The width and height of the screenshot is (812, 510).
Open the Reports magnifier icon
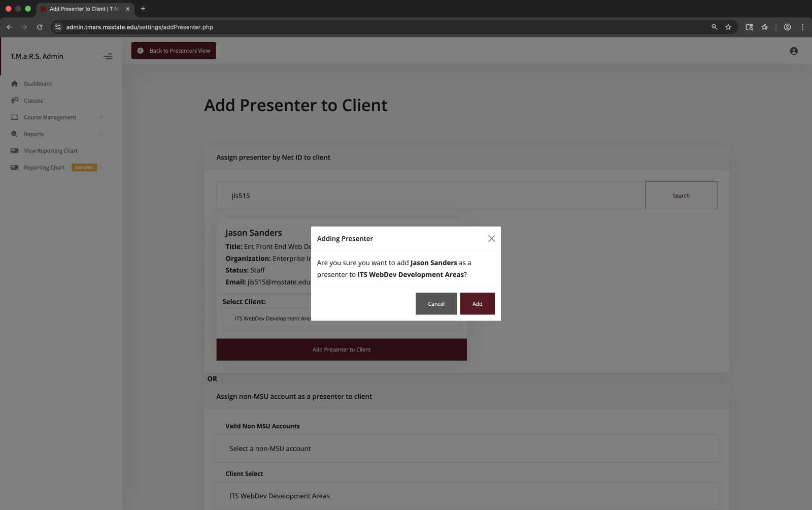point(15,134)
